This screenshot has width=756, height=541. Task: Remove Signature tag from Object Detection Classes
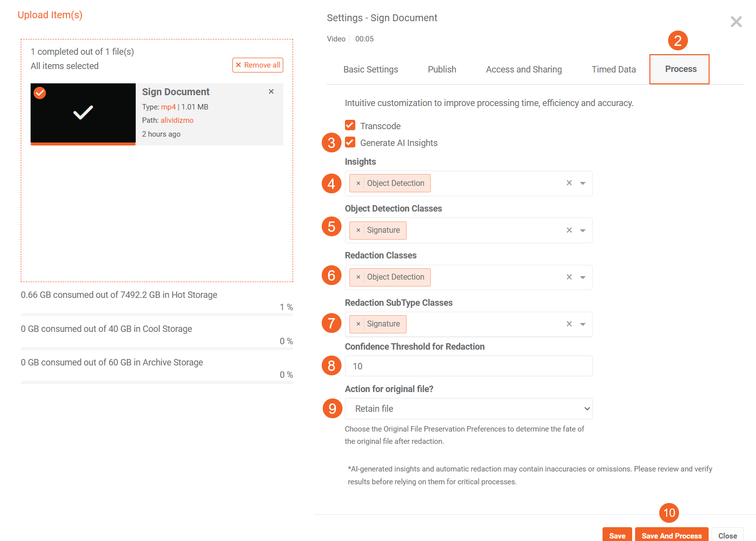pos(358,230)
